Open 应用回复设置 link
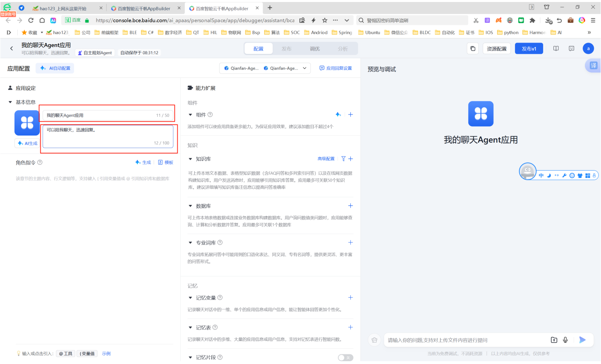 coord(335,68)
